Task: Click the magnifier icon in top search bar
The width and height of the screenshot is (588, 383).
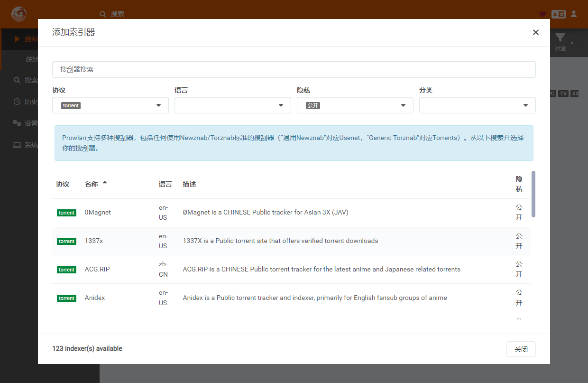Action: click(x=103, y=14)
